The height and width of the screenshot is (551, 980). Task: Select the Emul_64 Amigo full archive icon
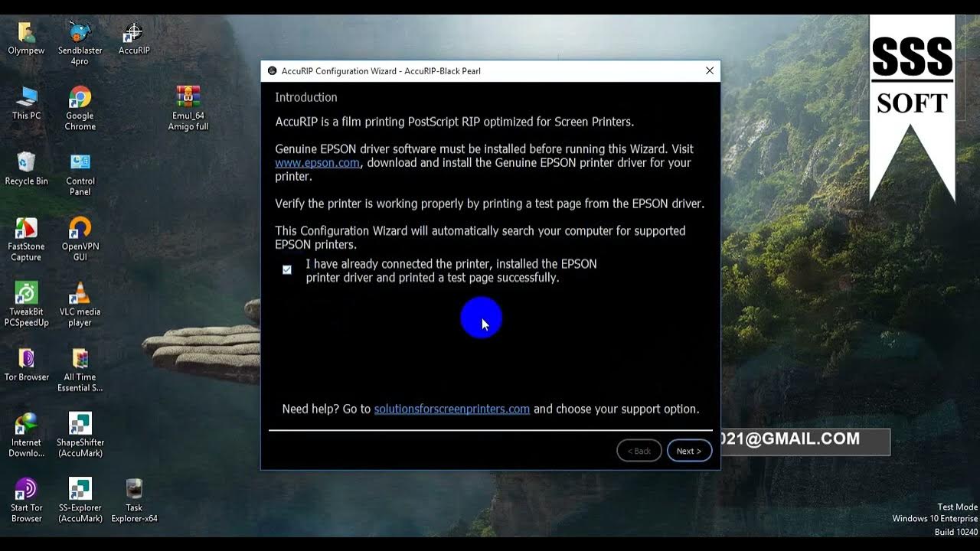(188, 109)
